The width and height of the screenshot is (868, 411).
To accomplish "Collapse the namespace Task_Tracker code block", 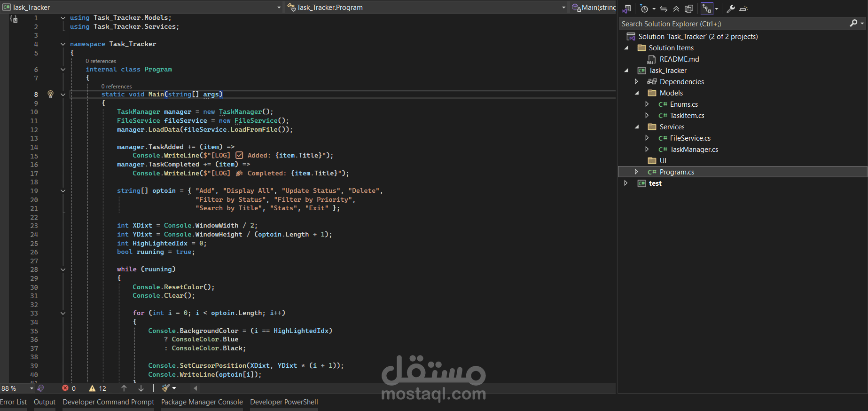I will click(x=63, y=44).
